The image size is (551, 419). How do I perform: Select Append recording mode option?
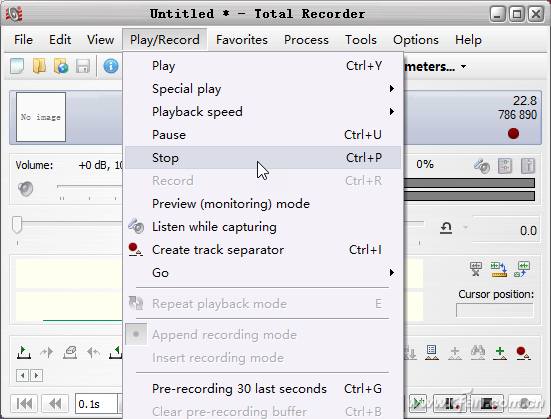(263, 335)
